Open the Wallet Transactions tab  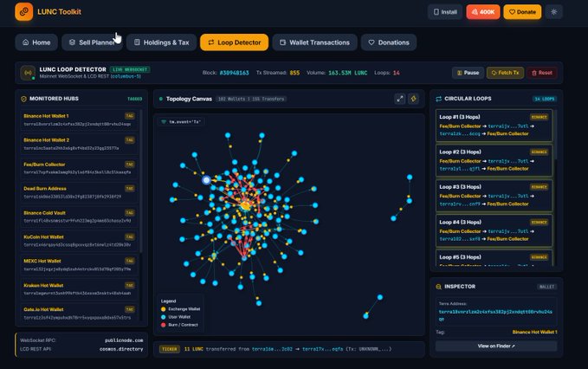click(314, 42)
